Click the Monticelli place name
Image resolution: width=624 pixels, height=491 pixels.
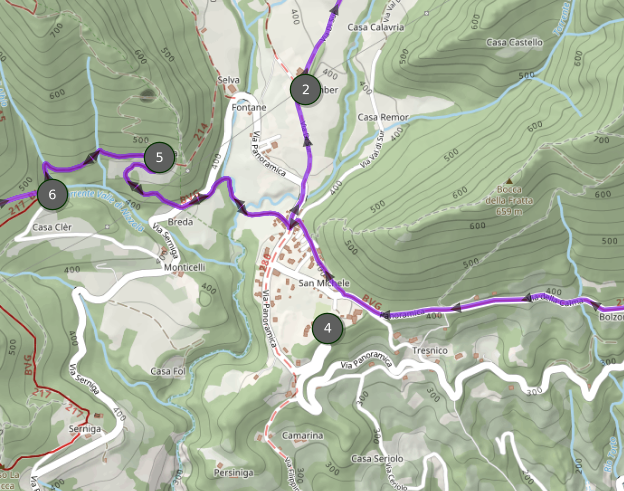(x=185, y=267)
